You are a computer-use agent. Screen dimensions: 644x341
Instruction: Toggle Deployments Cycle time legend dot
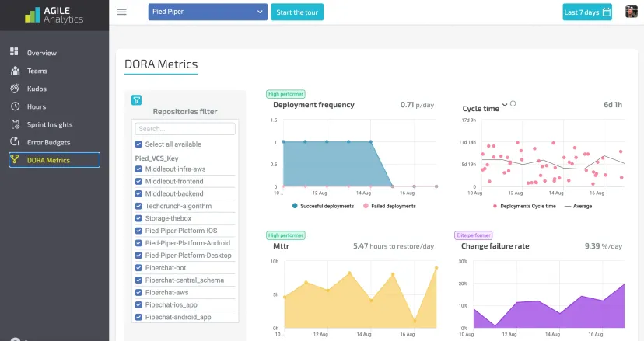coord(495,206)
